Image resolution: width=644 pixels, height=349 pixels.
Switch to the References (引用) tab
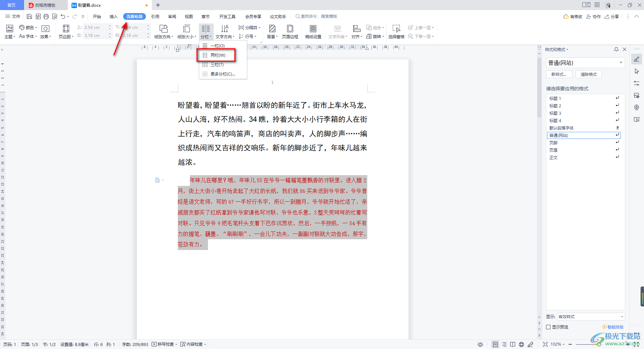tap(155, 16)
